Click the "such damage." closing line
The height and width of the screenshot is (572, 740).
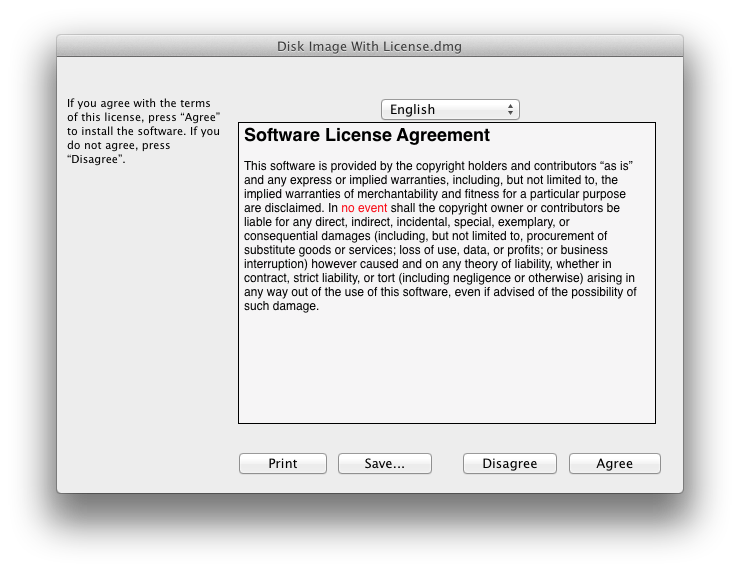click(281, 306)
